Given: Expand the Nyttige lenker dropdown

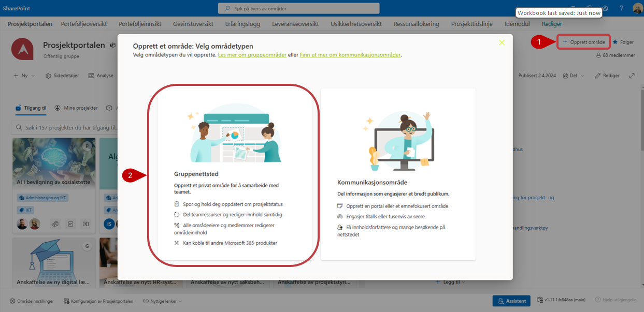Looking at the screenshot, I should pos(162,301).
